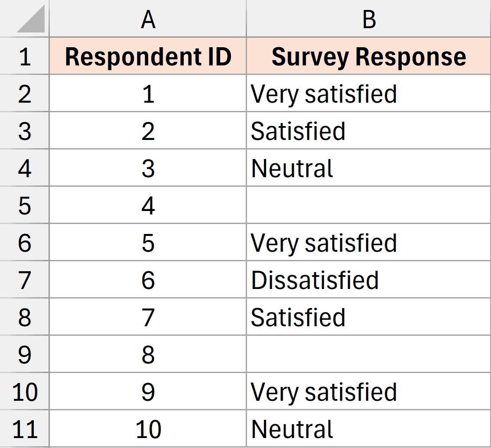The image size is (491, 448).
Task: Select row header 5
Action: pos(25,205)
